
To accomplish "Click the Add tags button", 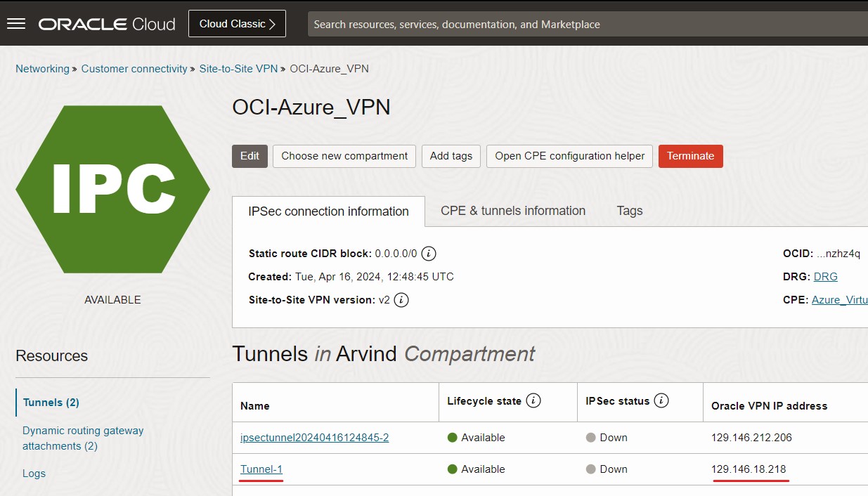I will tap(451, 156).
